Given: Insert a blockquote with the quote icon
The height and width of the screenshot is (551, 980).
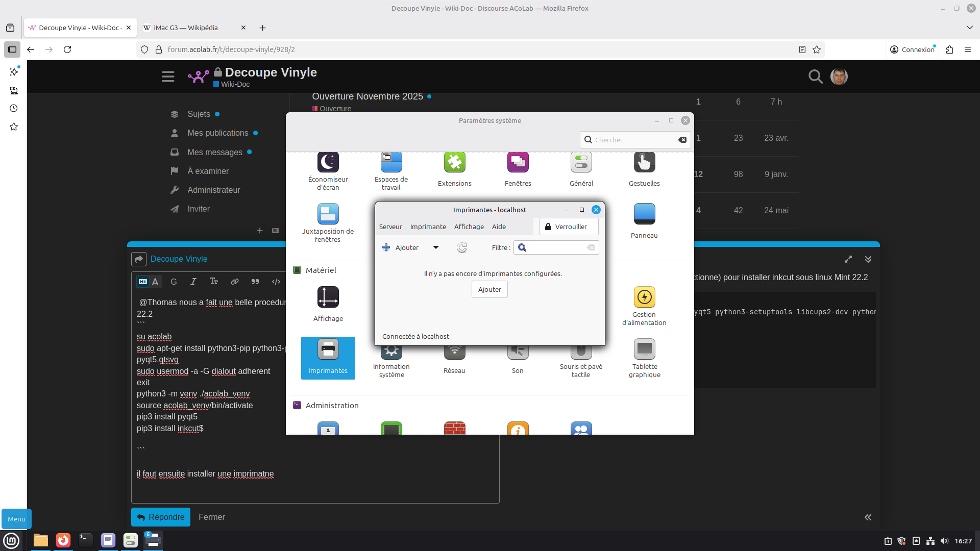Looking at the screenshot, I should (x=255, y=282).
